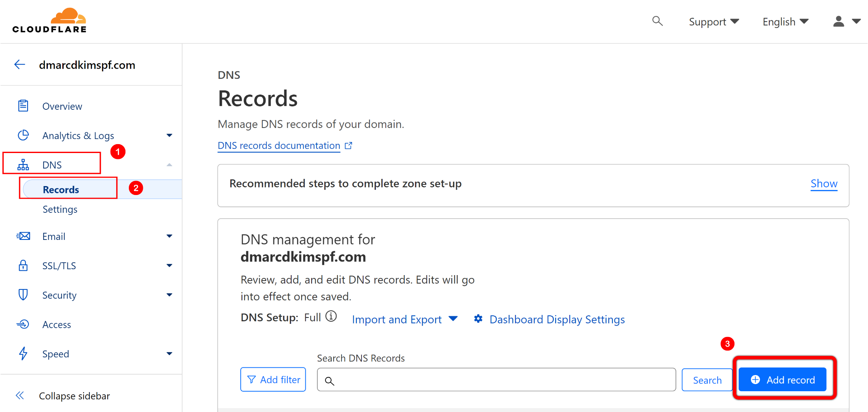
Task: Click the funnel icon in Add filter
Action: (251, 379)
